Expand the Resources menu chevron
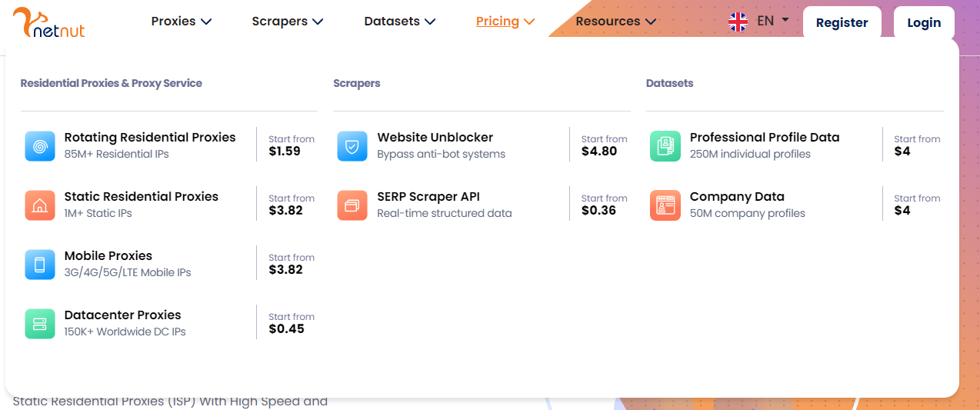 pyautogui.click(x=651, y=22)
